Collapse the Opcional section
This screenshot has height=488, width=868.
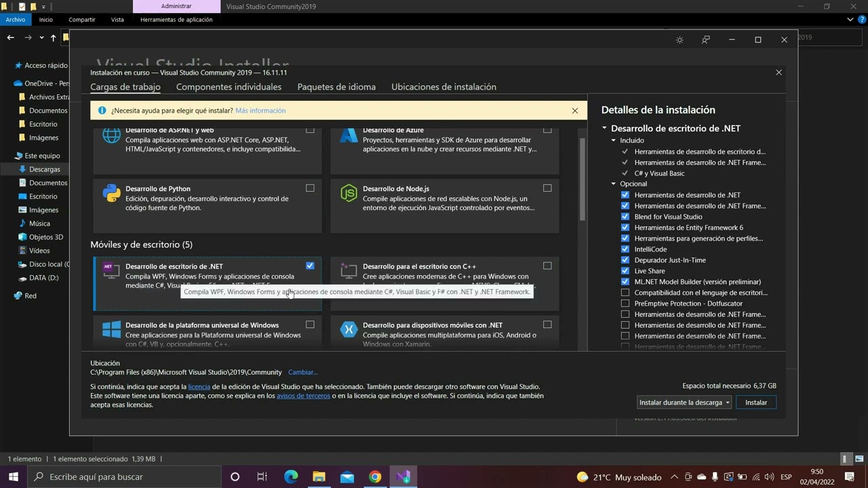(614, 184)
